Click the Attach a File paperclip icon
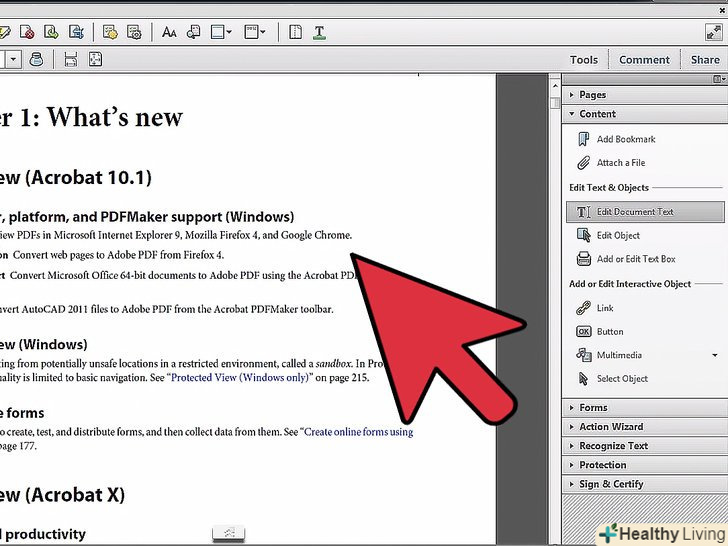This screenshot has height=546, width=728. [x=583, y=163]
